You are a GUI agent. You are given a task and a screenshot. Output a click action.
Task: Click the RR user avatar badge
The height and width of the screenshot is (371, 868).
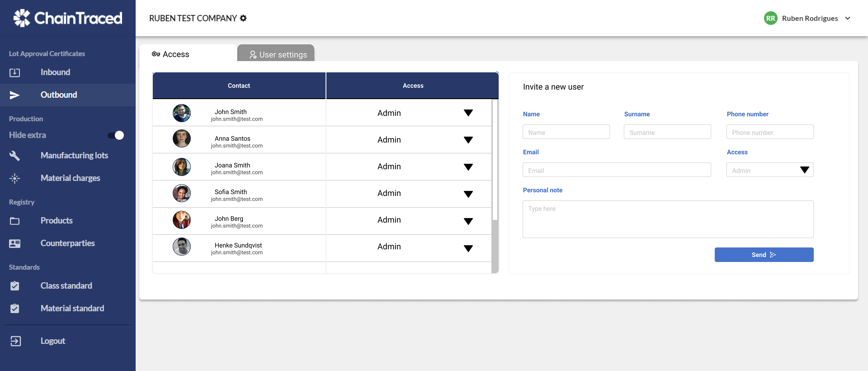click(770, 18)
